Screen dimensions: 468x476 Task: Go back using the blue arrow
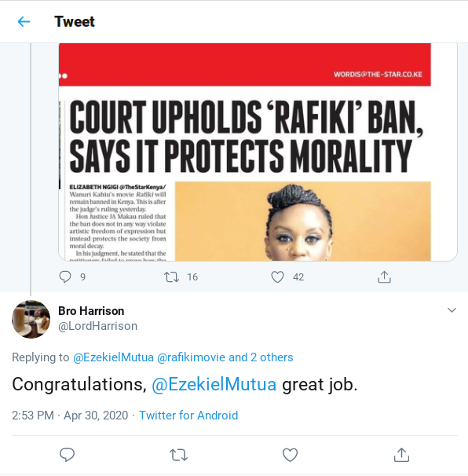pyautogui.click(x=24, y=22)
